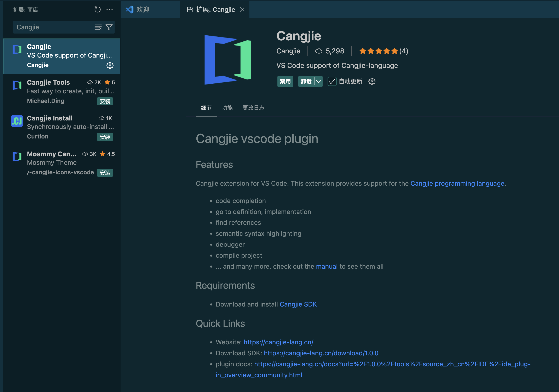Click the "Cangjie vscode plugin" heading

tap(257, 139)
